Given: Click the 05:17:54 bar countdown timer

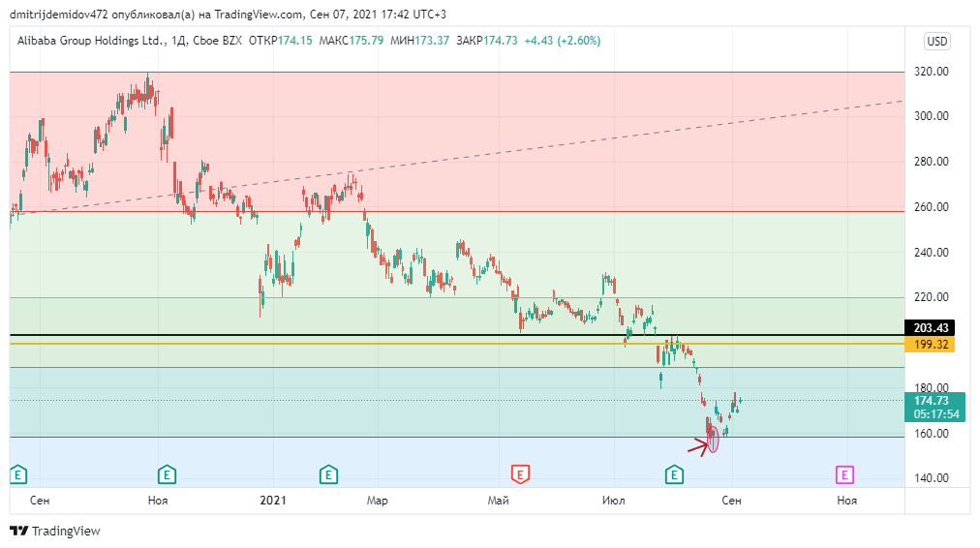Looking at the screenshot, I should (x=936, y=414).
